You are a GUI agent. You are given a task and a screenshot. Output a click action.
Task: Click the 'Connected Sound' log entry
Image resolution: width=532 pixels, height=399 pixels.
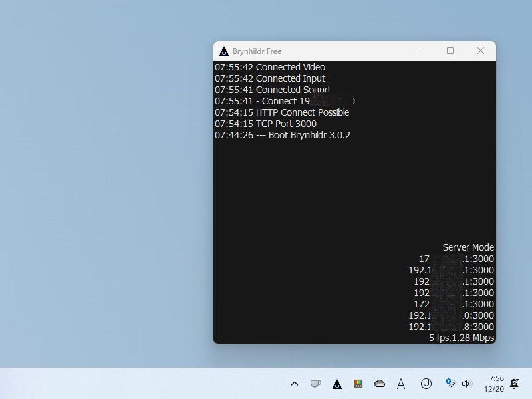click(272, 90)
